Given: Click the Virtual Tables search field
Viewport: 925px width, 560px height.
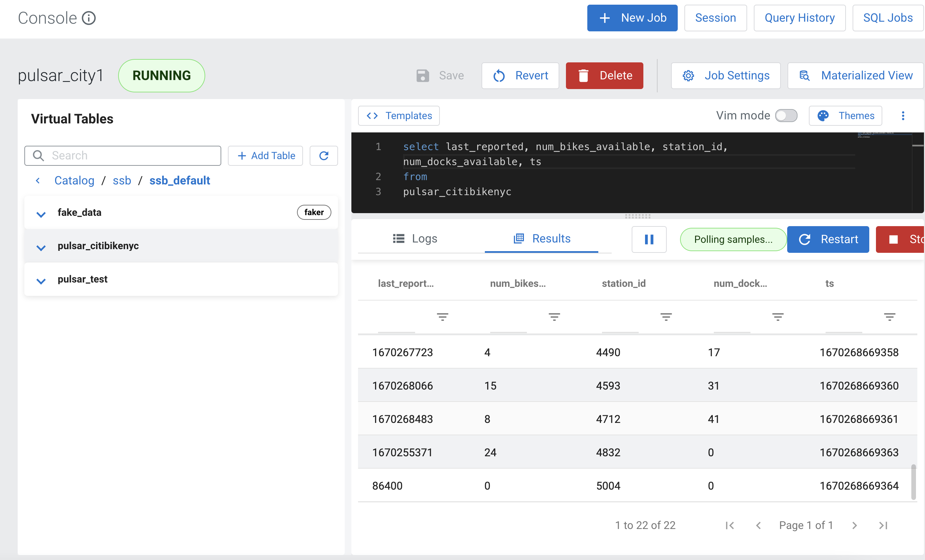Looking at the screenshot, I should coord(124,155).
